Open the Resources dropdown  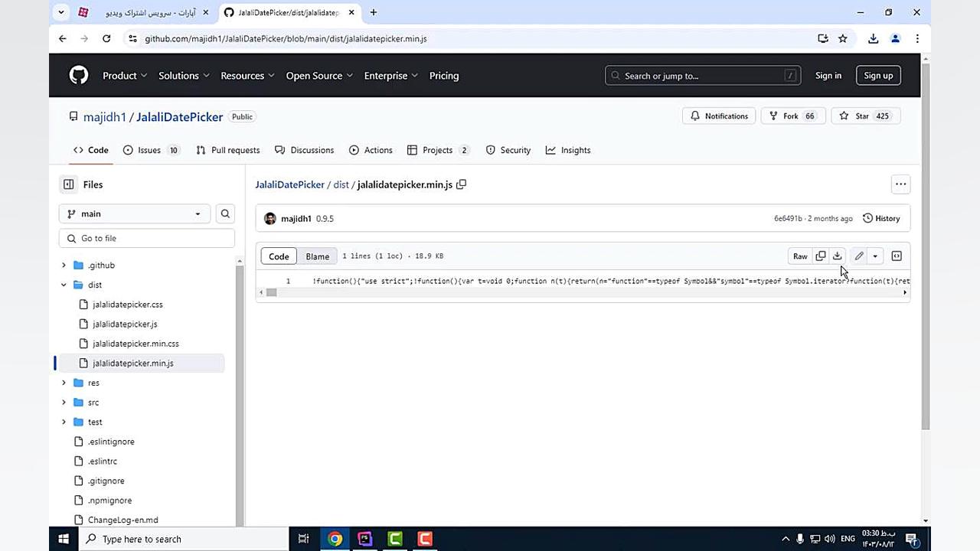[x=248, y=76]
